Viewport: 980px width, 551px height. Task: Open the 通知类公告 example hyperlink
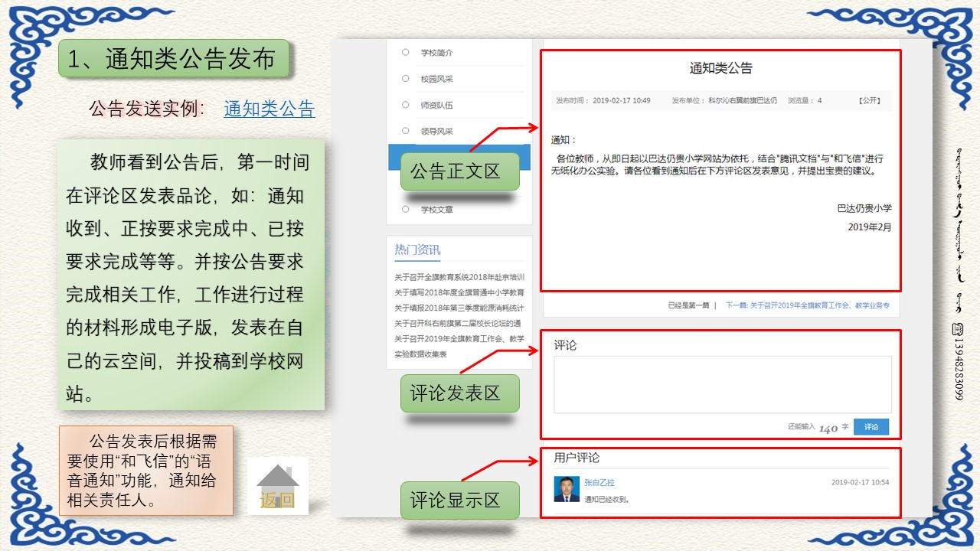pyautogui.click(x=269, y=109)
